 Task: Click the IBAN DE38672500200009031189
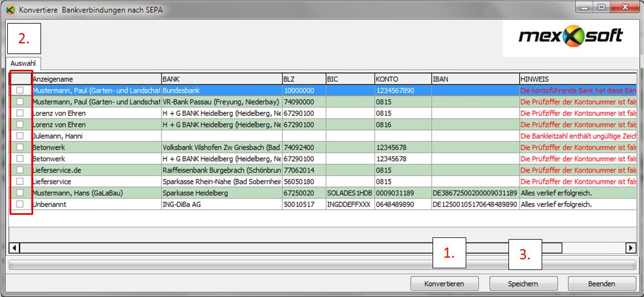point(475,193)
